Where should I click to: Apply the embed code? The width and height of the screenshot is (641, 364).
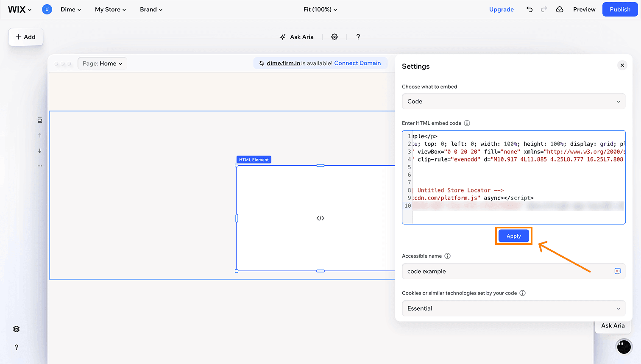point(513,236)
